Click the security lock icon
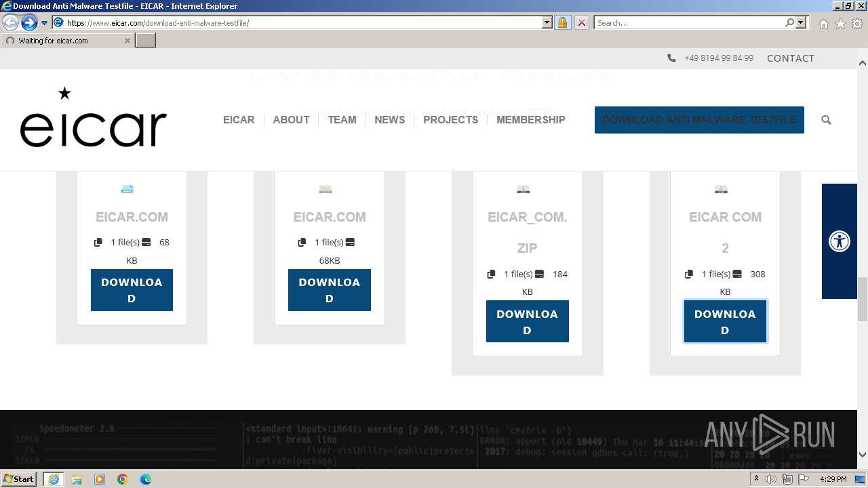The image size is (868, 488). pyautogui.click(x=562, y=23)
